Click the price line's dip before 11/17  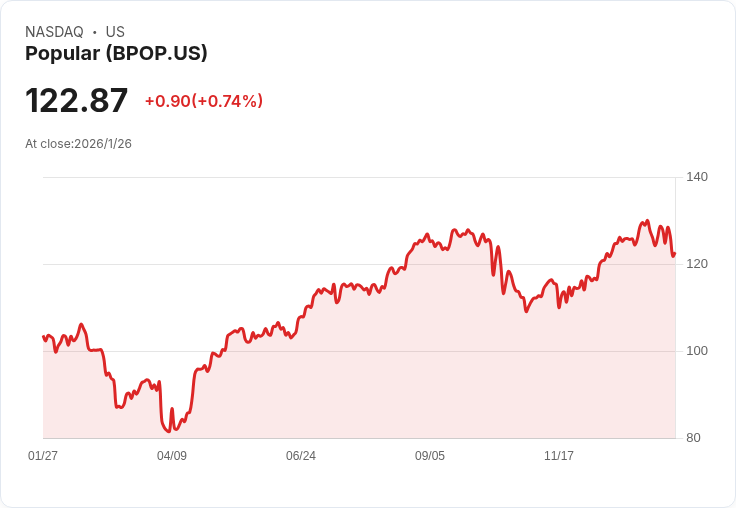point(526,311)
